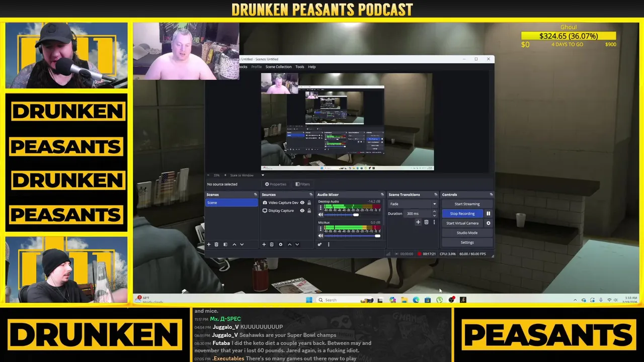Click Start Virtual Camera button

(462, 223)
